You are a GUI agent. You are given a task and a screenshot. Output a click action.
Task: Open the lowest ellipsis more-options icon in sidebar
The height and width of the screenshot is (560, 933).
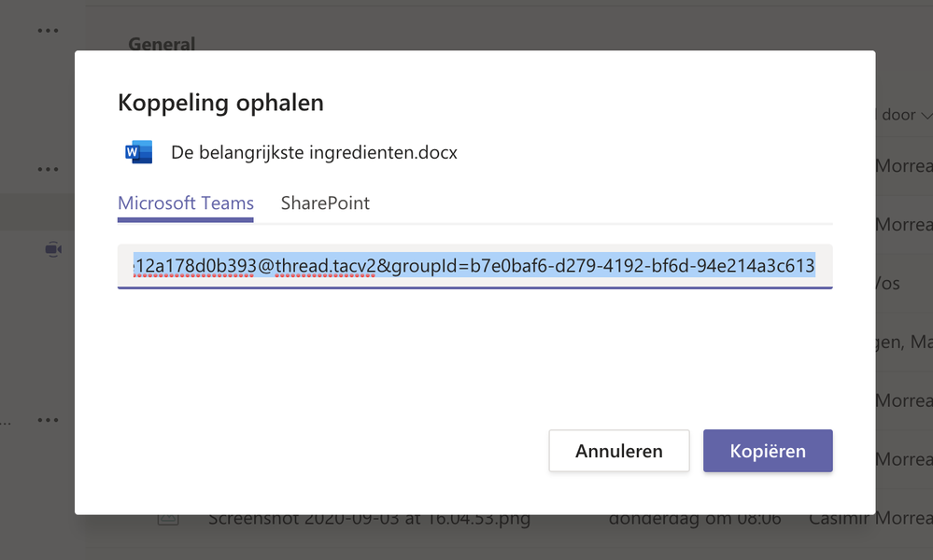tap(49, 421)
